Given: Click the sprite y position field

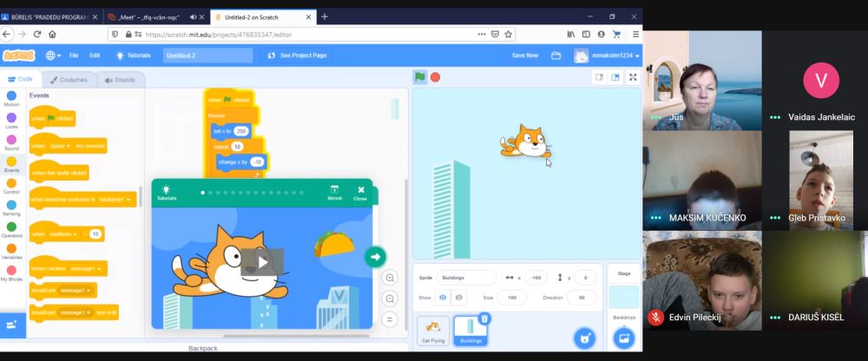Looking at the screenshot, I should click(x=586, y=278).
